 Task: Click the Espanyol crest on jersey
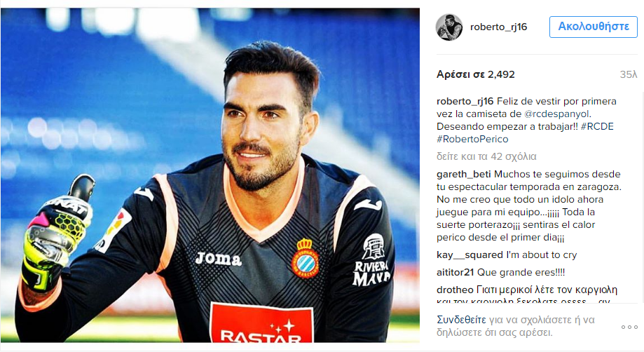[x=305, y=257]
